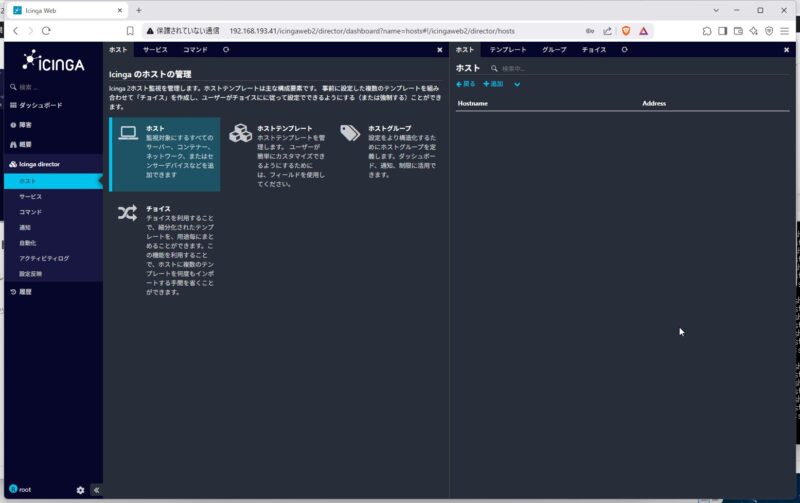The width and height of the screenshot is (800, 503).
Task: Open browser extensions puzzle icon
Action: tap(707, 31)
